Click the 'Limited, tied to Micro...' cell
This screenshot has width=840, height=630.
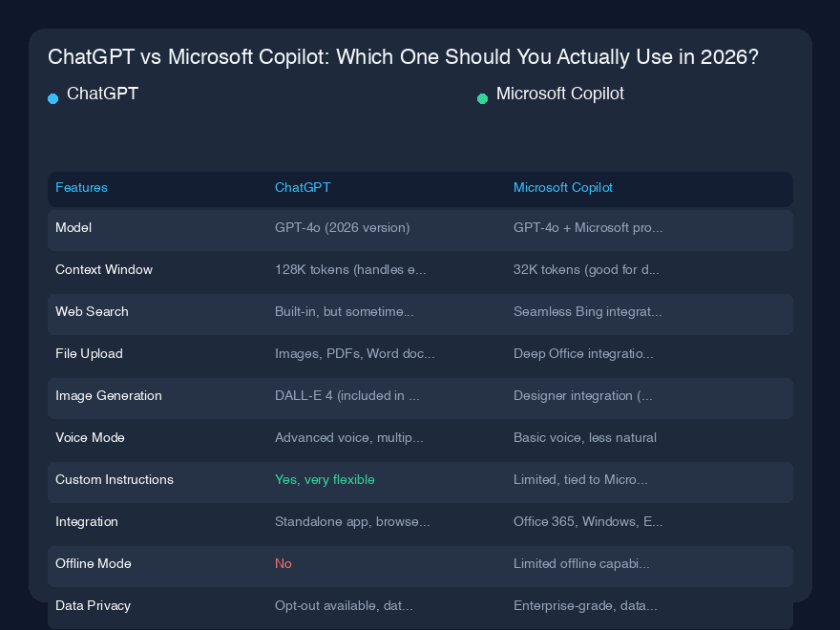tap(580, 479)
